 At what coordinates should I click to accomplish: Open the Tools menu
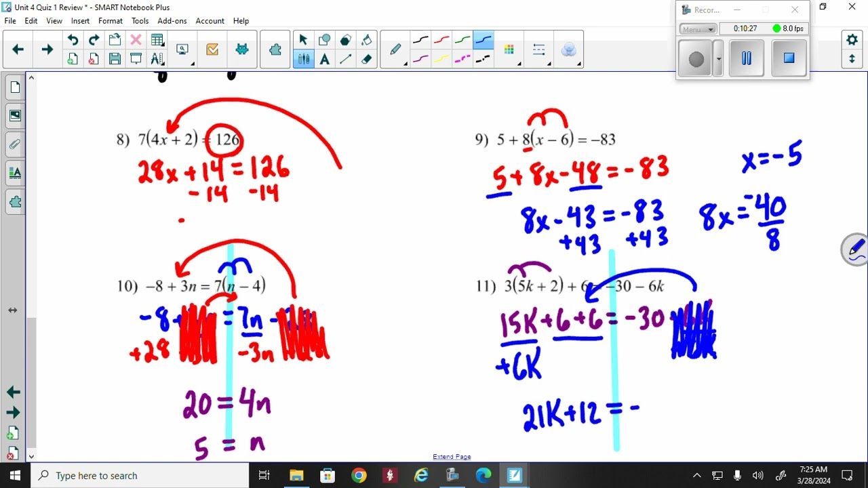click(140, 21)
